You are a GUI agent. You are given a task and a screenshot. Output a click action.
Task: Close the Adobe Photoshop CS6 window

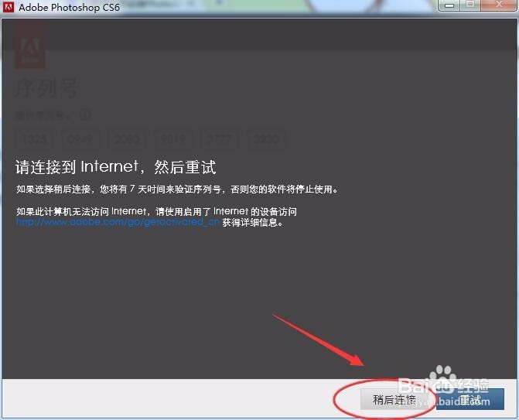(499, 5)
